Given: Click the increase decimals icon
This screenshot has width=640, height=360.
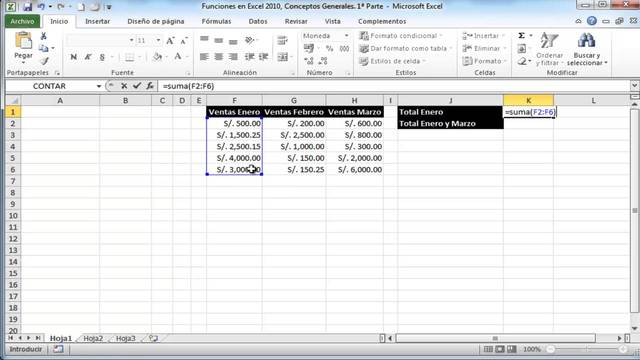Looking at the screenshot, I should point(309,61).
